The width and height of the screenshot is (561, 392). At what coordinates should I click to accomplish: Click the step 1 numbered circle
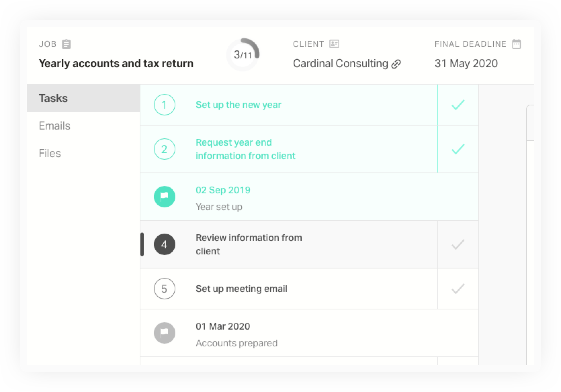point(165,105)
